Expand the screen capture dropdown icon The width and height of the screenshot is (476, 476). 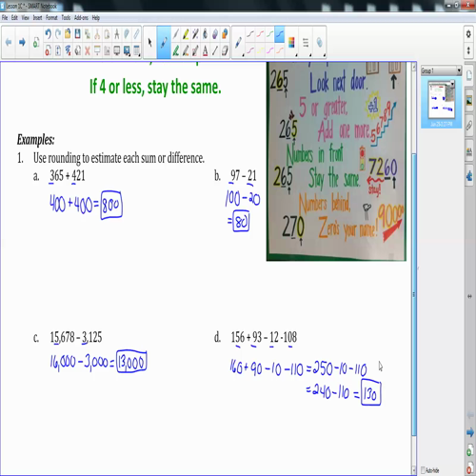pos(129,55)
